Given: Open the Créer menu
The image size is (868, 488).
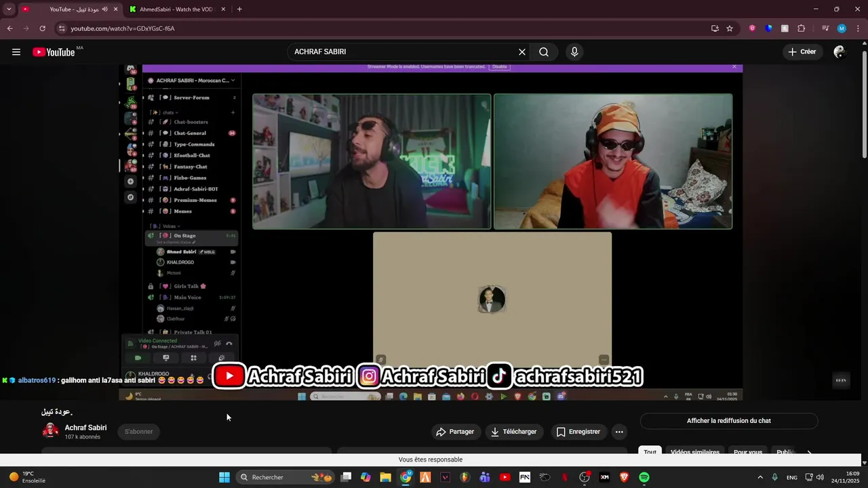Looking at the screenshot, I should pos(802,52).
